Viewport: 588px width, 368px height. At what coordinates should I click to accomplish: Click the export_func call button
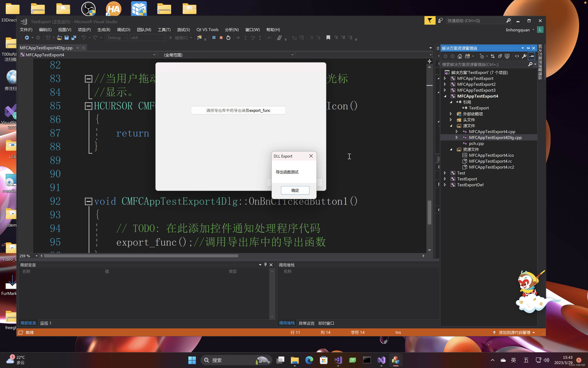point(238,111)
